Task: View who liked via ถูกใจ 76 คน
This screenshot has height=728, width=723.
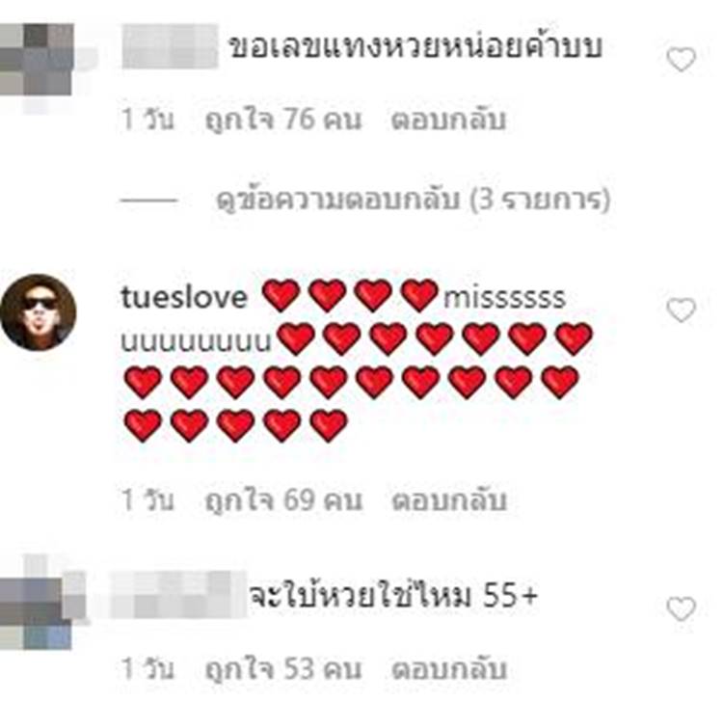Action: pos(282,120)
